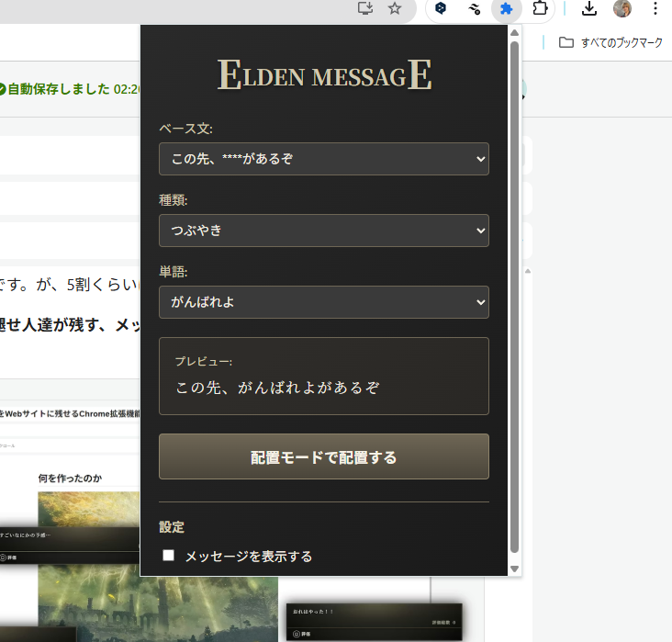Open the Extensions puzzle outline menu
Viewport: 672px width, 642px height.
pyautogui.click(x=540, y=8)
